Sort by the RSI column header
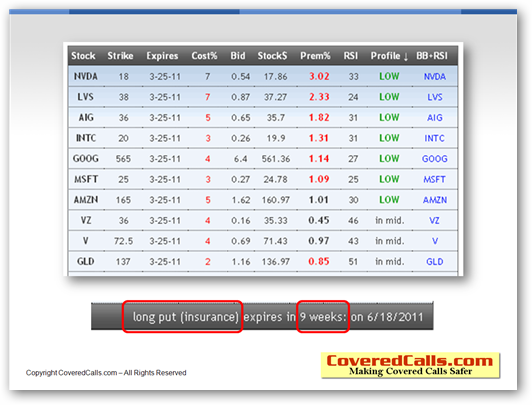Screen dimensions: 532x405 350,56
